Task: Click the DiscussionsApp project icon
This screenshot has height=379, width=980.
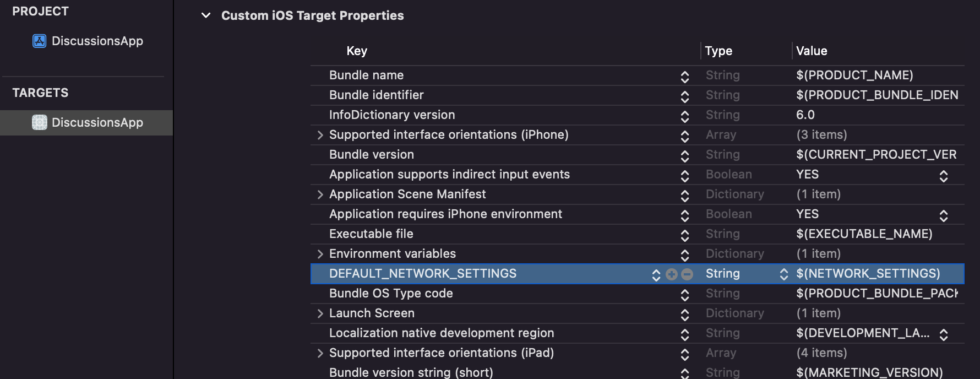Action: coord(39,41)
